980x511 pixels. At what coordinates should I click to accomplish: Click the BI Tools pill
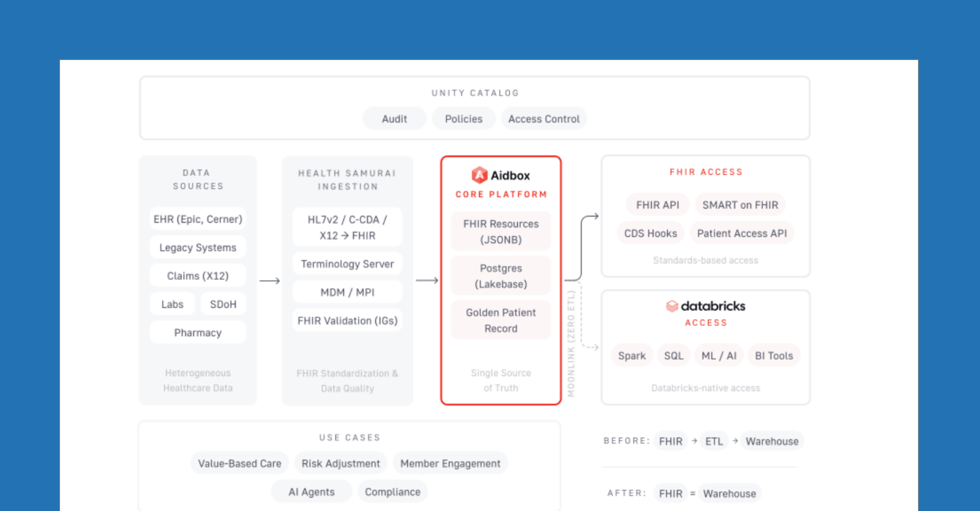pyautogui.click(x=774, y=355)
